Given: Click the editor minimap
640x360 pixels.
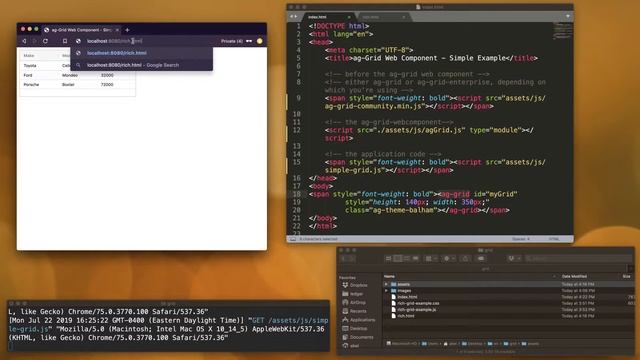Looking at the screenshot, I should pos(562,32).
